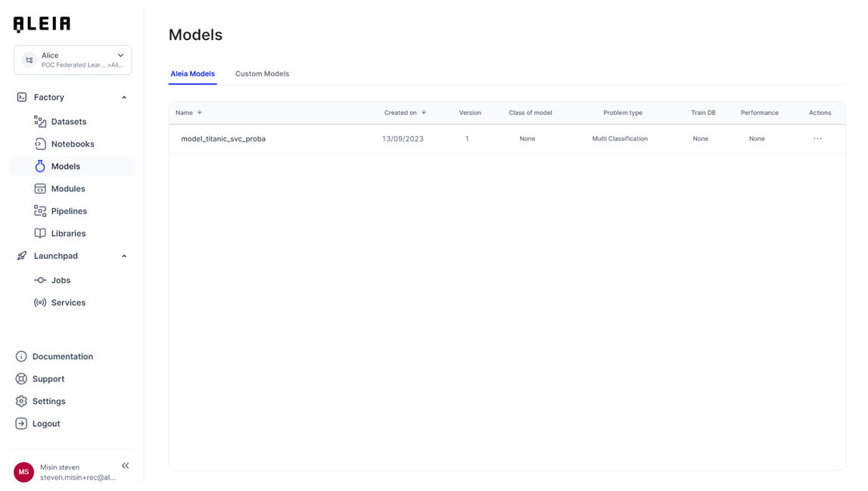Click the Services broadcast icon

[40, 303]
